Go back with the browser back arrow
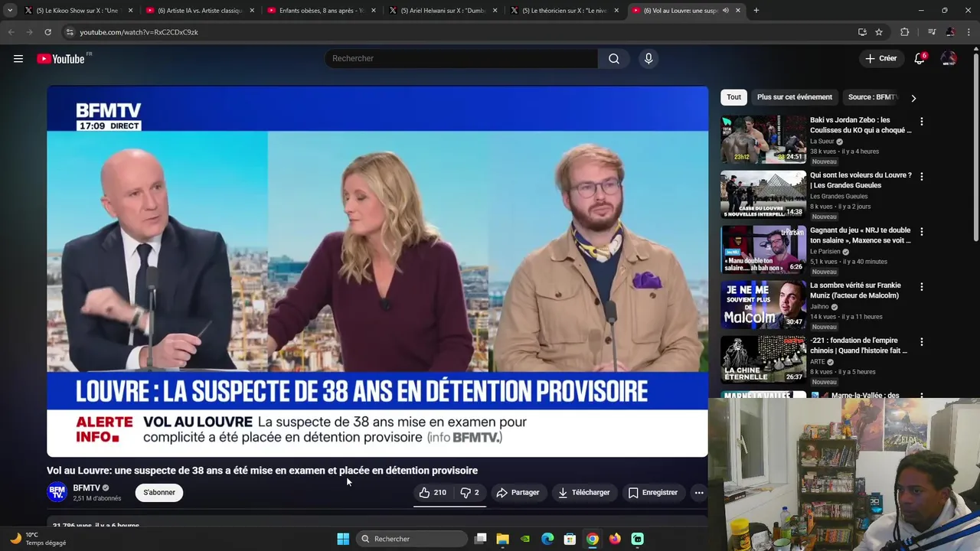This screenshot has width=980, height=551. [x=11, y=32]
